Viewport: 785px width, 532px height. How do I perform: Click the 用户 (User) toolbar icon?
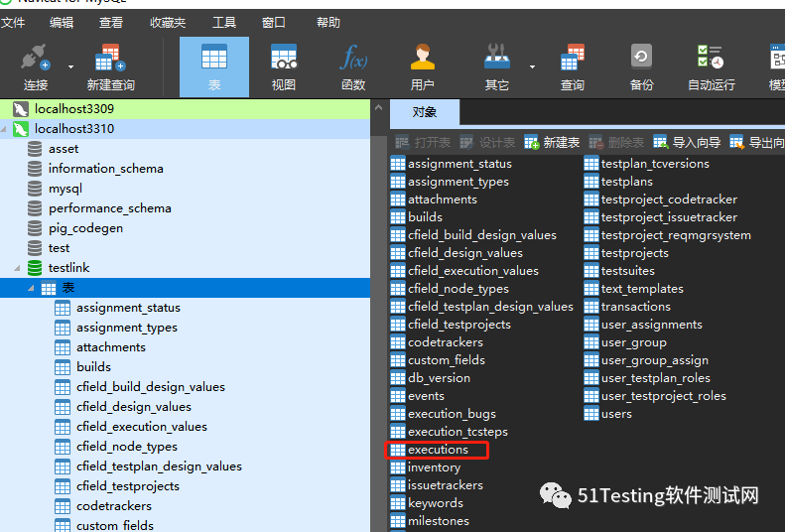pyautogui.click(x=423, y=66)
